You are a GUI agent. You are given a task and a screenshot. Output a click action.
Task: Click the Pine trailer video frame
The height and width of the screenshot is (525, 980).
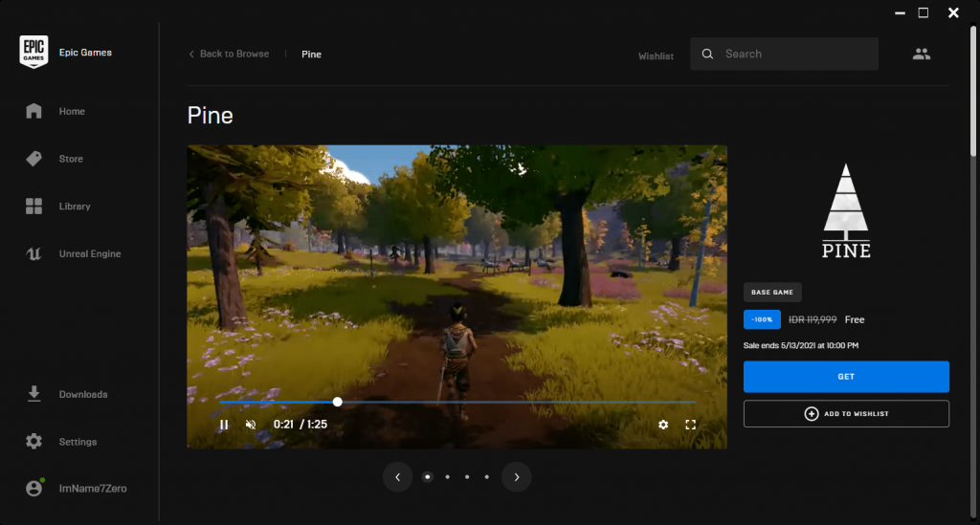[x=457, y=296]
